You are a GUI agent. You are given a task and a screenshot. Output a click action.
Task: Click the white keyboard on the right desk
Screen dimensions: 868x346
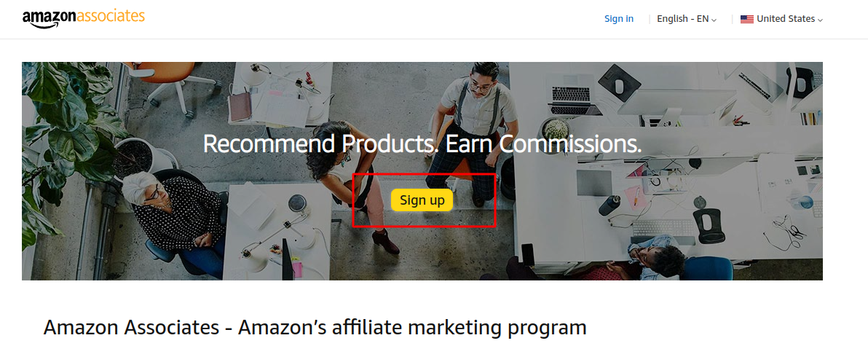[x=663, y=227]
